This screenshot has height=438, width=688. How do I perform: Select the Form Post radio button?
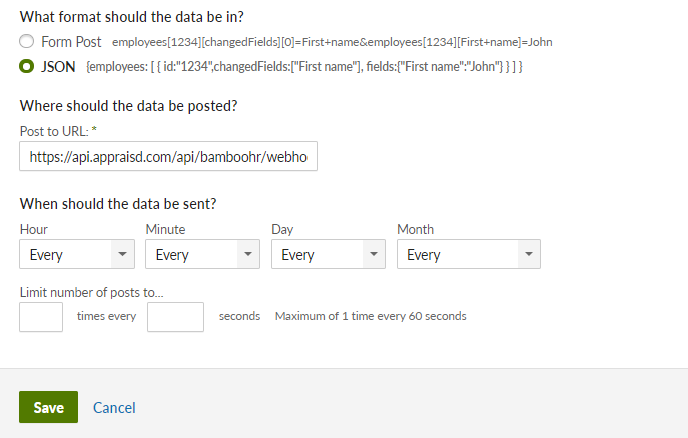pos(26,41)
